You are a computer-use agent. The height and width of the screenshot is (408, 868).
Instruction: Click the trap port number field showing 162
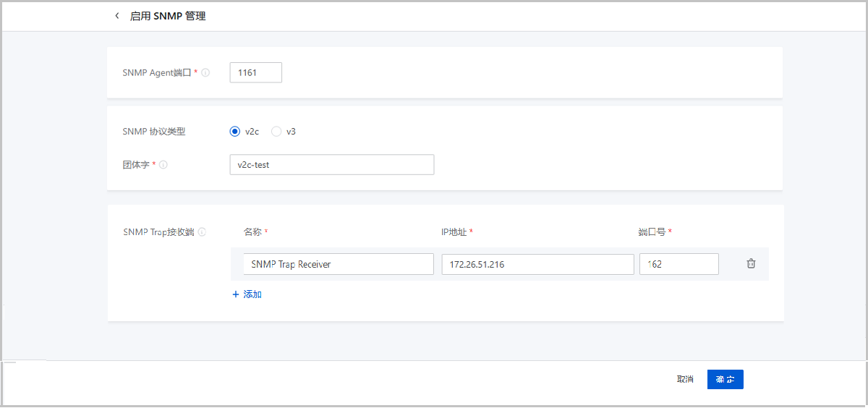(678, 264)
